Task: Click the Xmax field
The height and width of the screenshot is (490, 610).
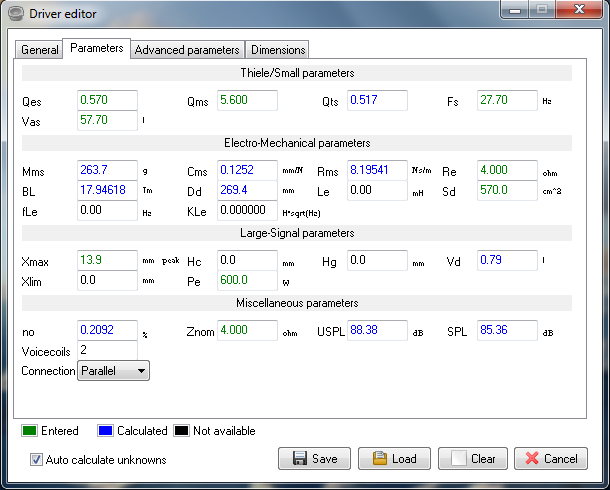Action: [x=107, y=260]
